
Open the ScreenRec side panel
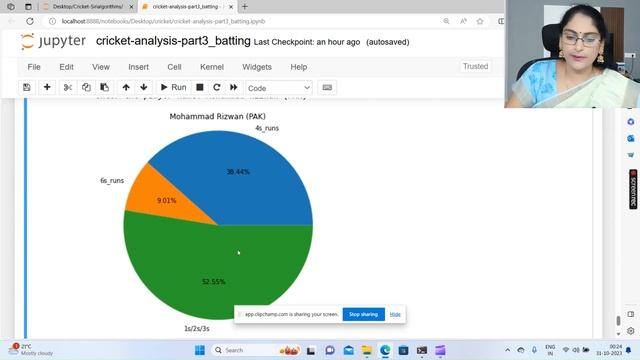point(633,189)
